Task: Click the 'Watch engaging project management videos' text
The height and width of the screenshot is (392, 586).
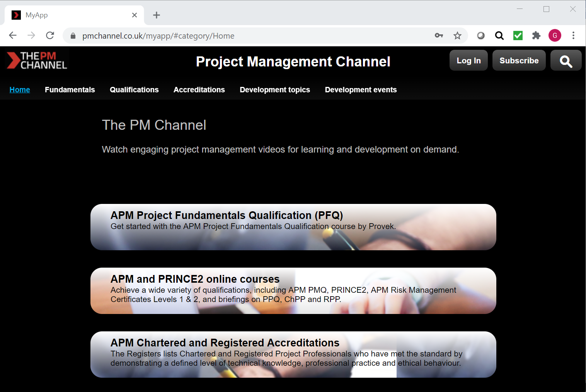Action: point(280,149)
